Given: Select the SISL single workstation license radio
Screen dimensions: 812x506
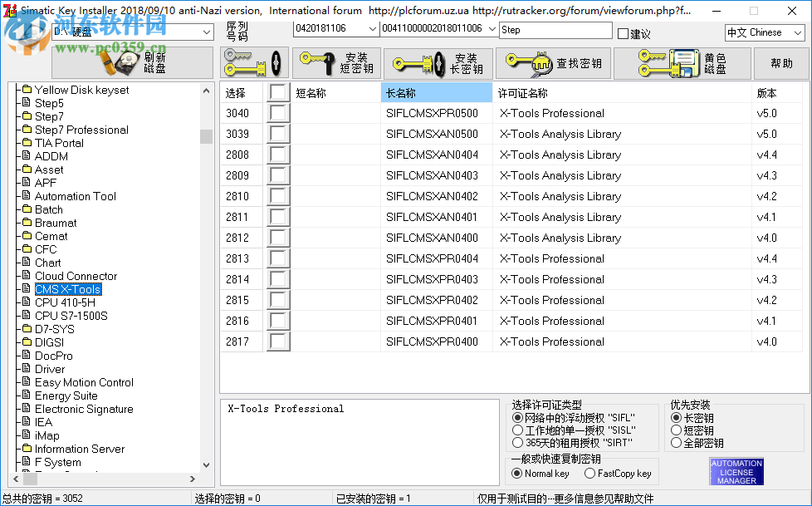Looking at the screenshot, I should (519, 429).
